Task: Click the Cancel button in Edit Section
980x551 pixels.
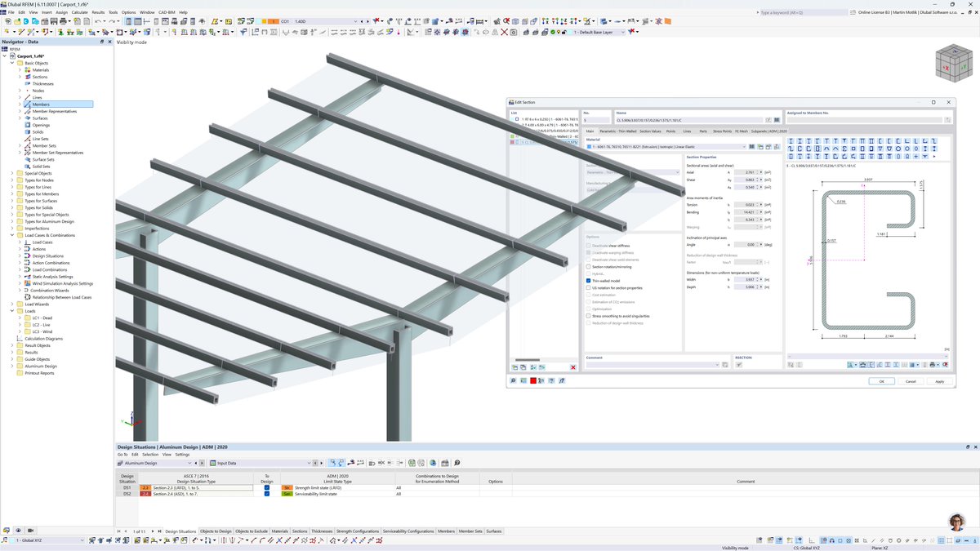Action: pyautogui.click(x=911, y=381)
